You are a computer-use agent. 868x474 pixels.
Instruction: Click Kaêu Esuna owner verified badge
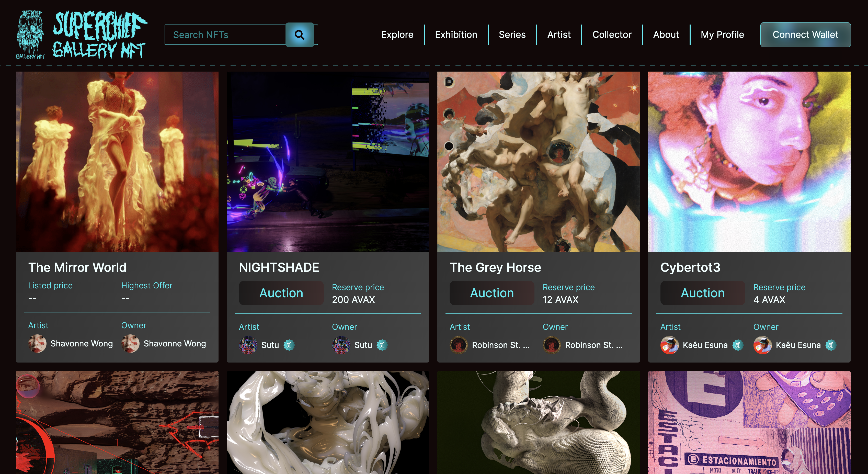click(x=831, y=345)
